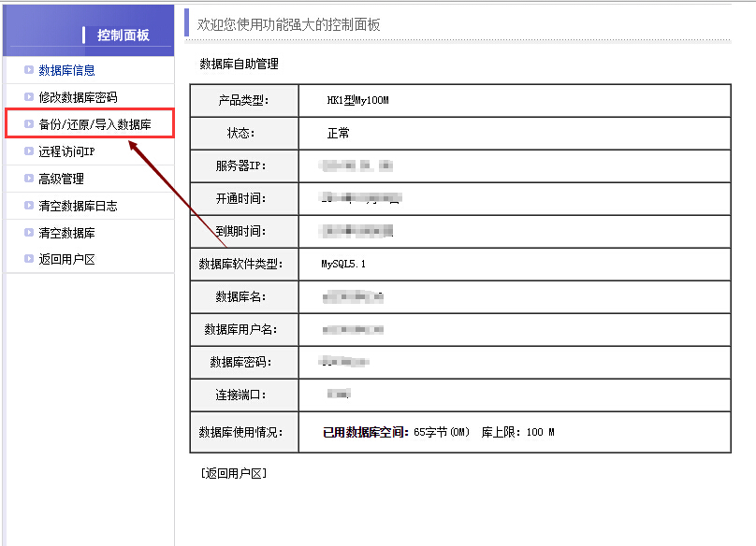This screenshot has width=756, height=546.
Task: Click the 服务器IP label cell
Action: click(x=244, y=165)
